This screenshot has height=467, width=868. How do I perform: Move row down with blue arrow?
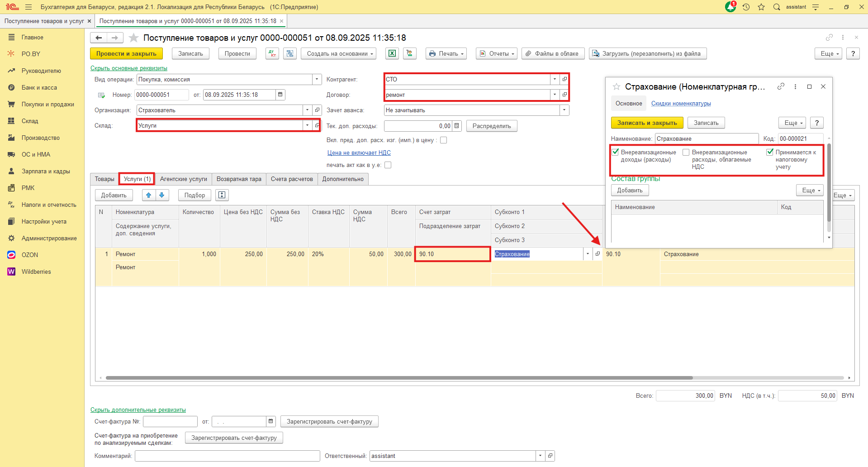pos(162,195)
